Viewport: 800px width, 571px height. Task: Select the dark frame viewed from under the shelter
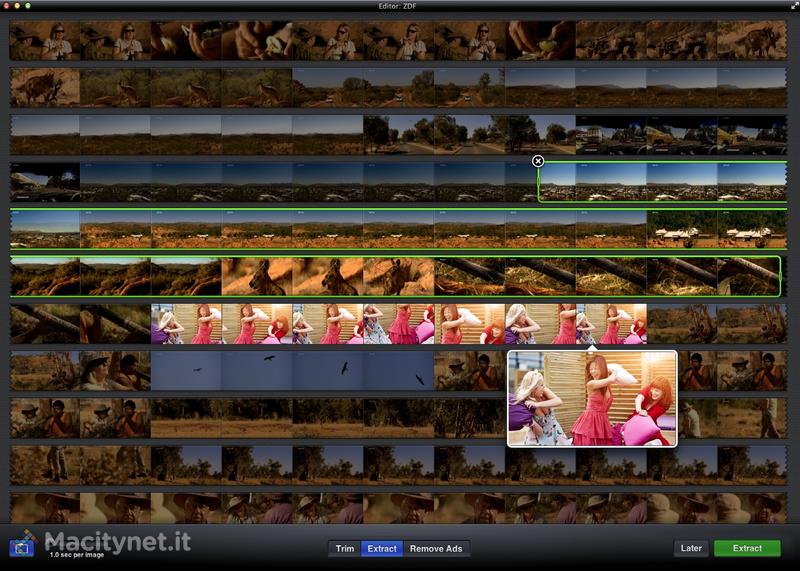[45, 182]
